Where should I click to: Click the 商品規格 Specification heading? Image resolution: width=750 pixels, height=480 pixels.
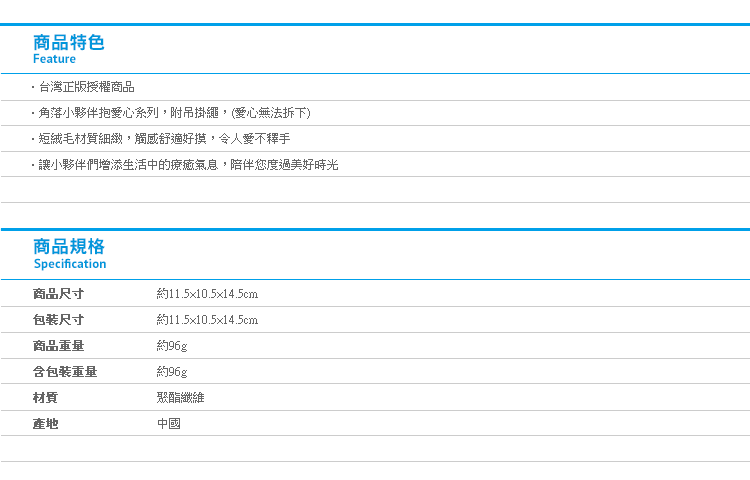pos(70,254)
